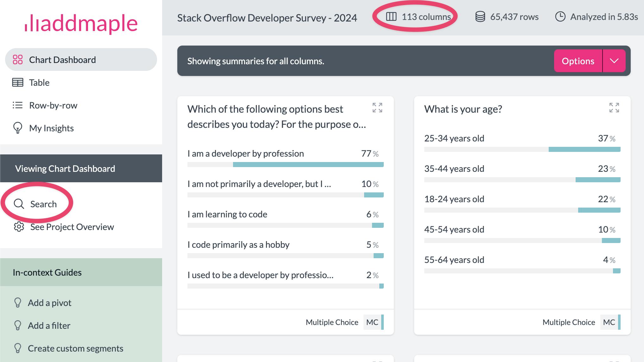Switch to the Table view

click(39, 82)
